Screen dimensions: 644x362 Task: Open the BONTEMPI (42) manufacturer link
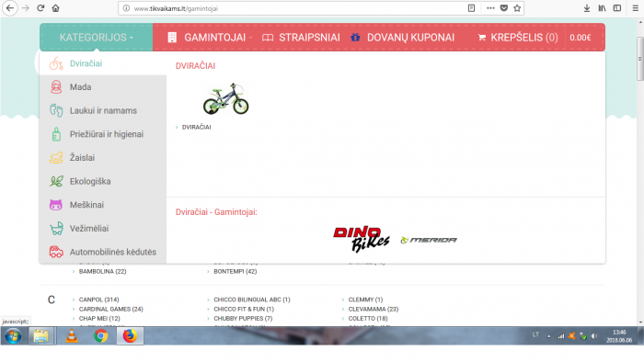[235, 271]
